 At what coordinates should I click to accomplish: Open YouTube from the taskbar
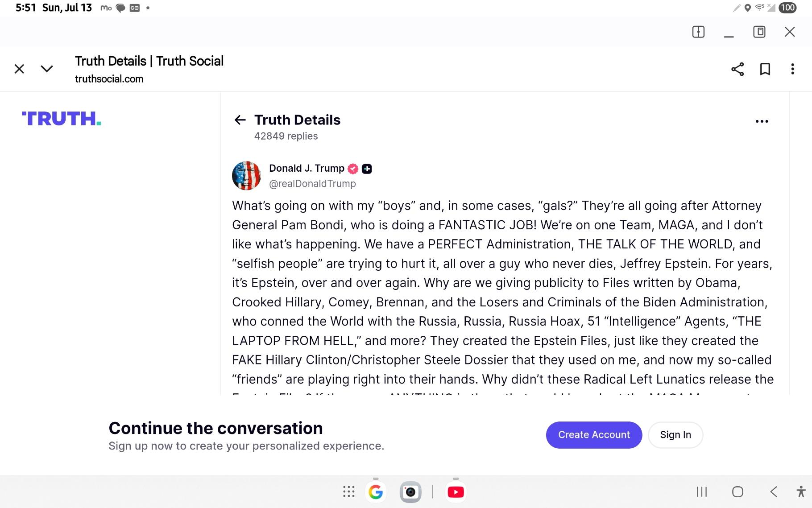[x=456, y=492]
